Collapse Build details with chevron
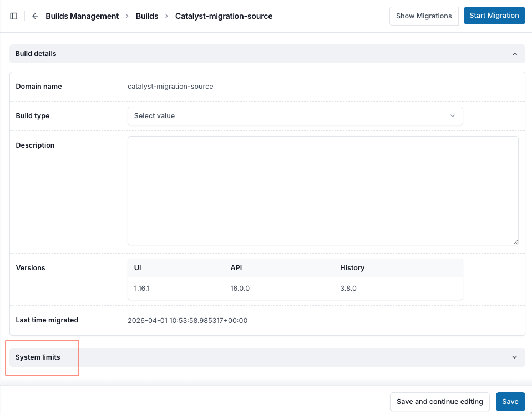The width and height of the screenshot is (532, 414). [515, 54]
